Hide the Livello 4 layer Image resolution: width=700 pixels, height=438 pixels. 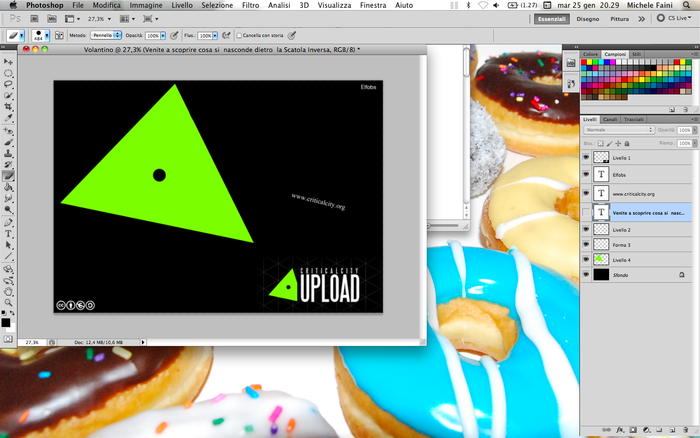pos(586,259)
